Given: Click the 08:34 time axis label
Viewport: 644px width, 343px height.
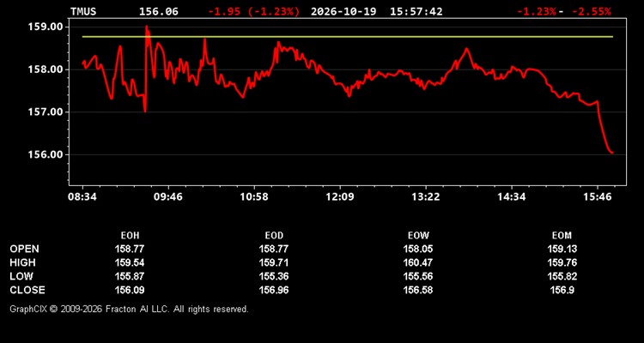Looking at the screenshot, I should 82,197.
